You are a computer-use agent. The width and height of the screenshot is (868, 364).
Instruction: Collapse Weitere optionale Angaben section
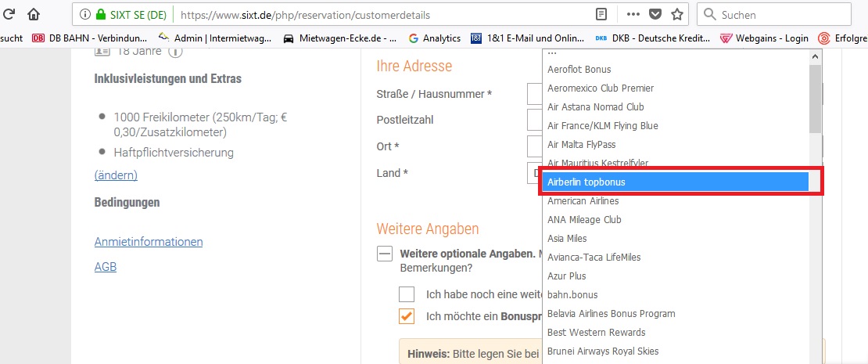[x=384, y=254]
